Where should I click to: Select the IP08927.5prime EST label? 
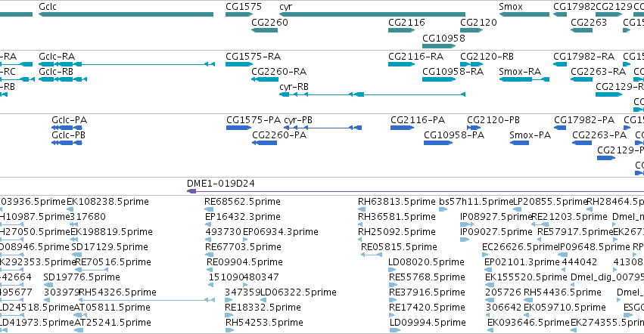[x=496, y=217]
